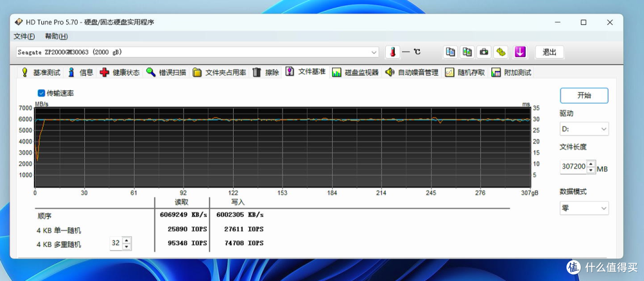Click the 顺序 row label

[44, 216]
